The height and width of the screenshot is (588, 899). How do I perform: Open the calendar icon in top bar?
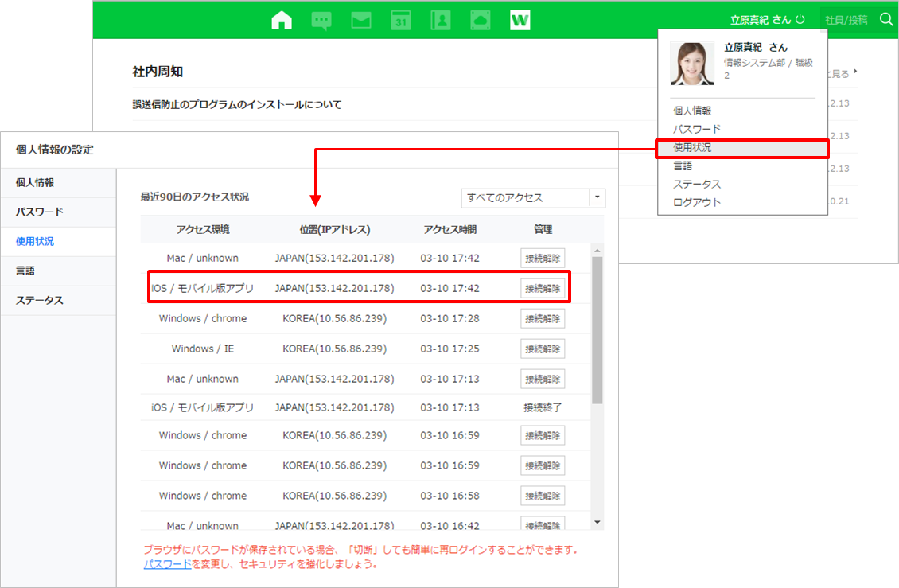pyautogui.click(x=401, y=21)
